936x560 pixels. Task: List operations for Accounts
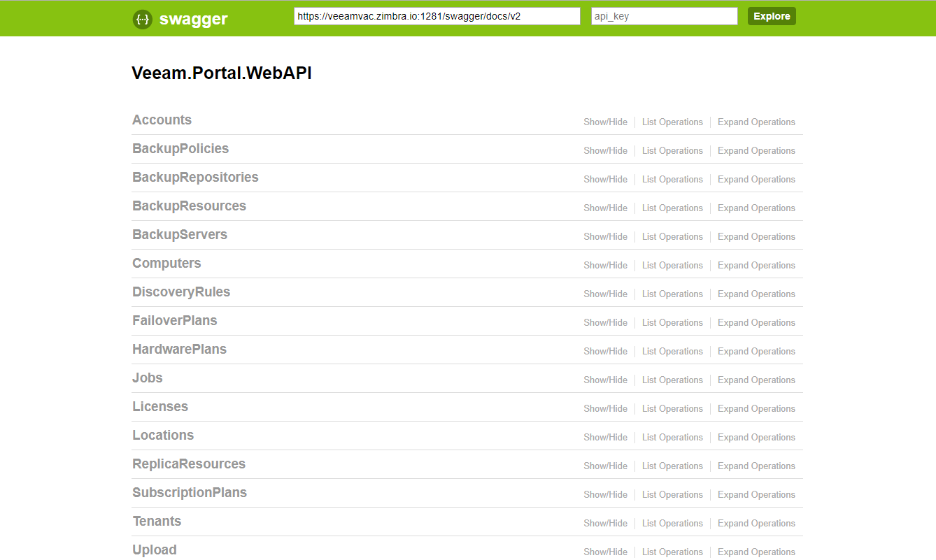pos(672,122)
